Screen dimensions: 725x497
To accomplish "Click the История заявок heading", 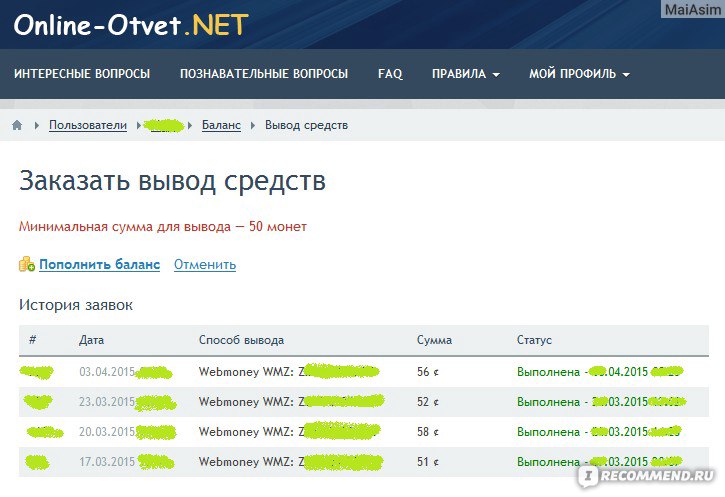I will click(76, 305).
